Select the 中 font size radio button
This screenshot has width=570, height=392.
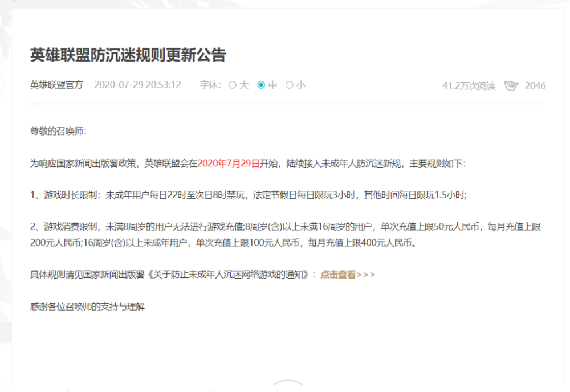click(261, 85)
